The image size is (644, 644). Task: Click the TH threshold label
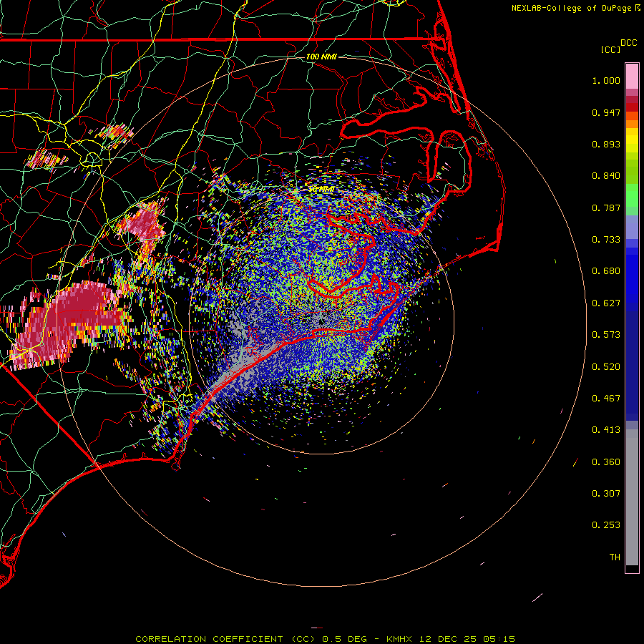click(615, 557)
